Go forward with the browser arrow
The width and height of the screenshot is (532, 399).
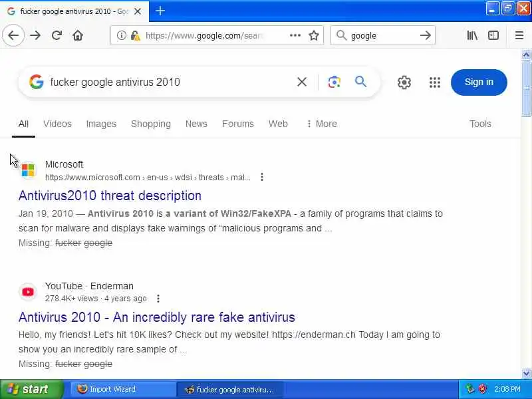click(35, 35)
